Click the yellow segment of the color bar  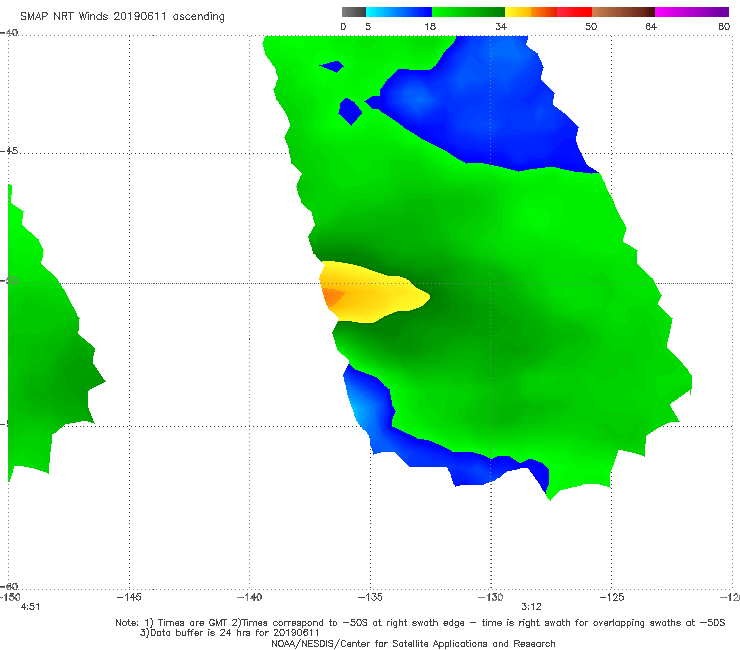518,12
